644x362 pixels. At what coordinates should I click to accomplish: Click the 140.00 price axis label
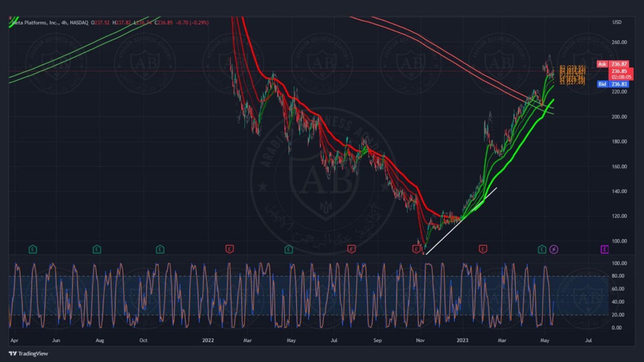[619, 191]
